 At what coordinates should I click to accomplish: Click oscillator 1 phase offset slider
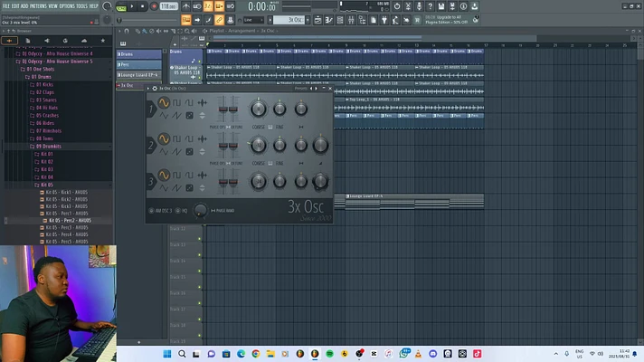pos(223,110)
